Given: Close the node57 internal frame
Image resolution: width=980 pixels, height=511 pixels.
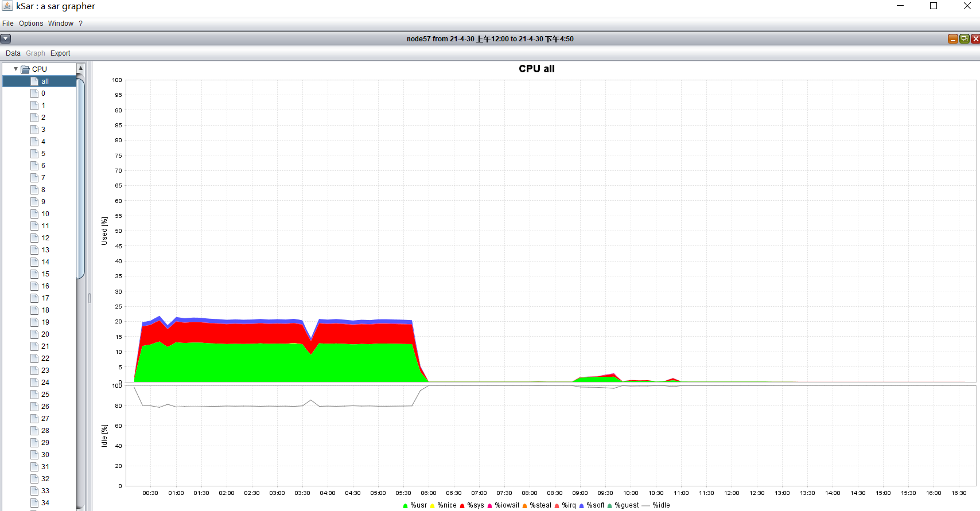Looking at the screenshot, I should click(x=975, y=39).
